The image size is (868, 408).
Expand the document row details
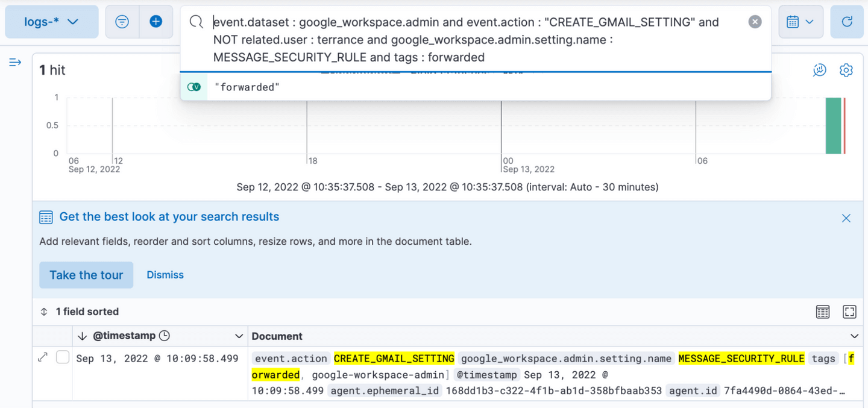click(43, 357)
